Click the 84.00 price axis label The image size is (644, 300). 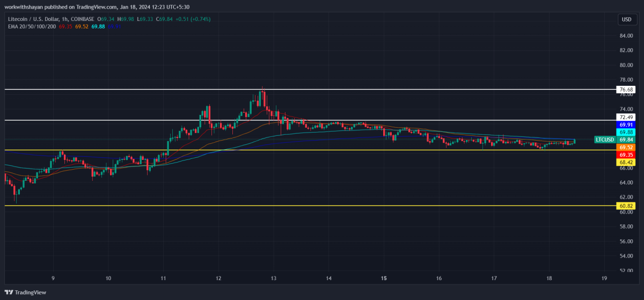[x=626, y=36]
